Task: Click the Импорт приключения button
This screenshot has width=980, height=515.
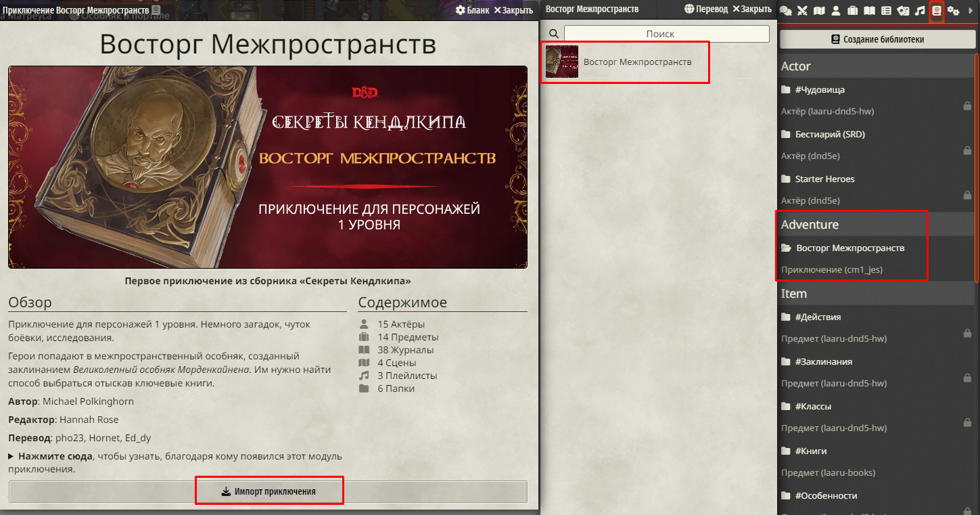Action: 268,491
